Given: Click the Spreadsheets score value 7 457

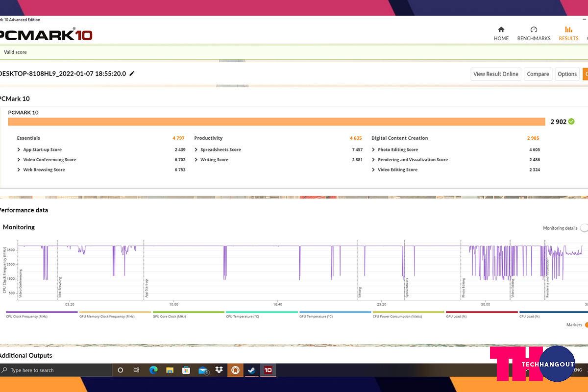Looking at the screenshot, I should click(357, 149).
